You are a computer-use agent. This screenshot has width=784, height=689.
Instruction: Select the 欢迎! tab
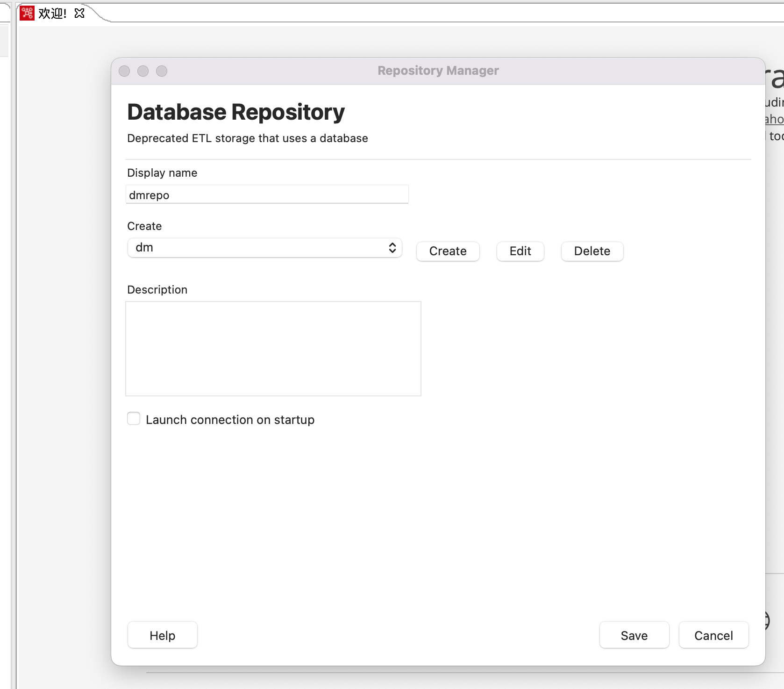52,13
